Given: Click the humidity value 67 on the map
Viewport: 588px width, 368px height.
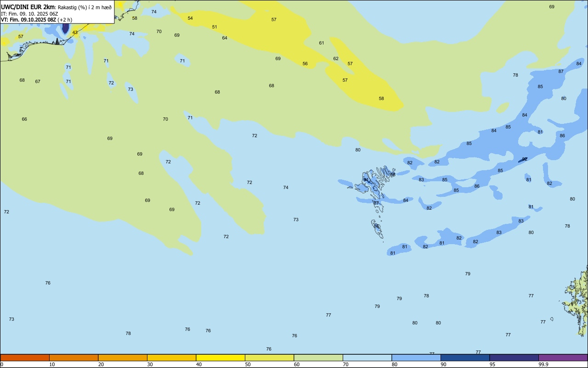Looking at the screenshot, I should click(38, 82).
